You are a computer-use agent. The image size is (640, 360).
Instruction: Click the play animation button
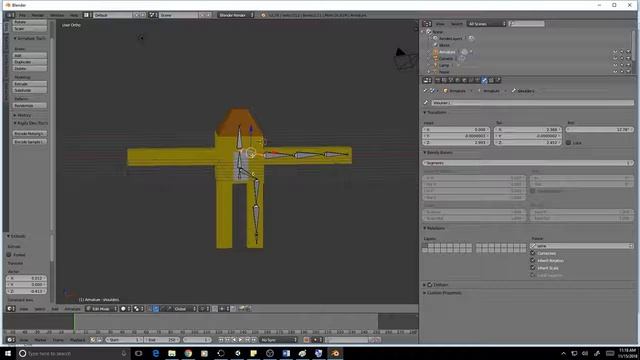point(241,340)
